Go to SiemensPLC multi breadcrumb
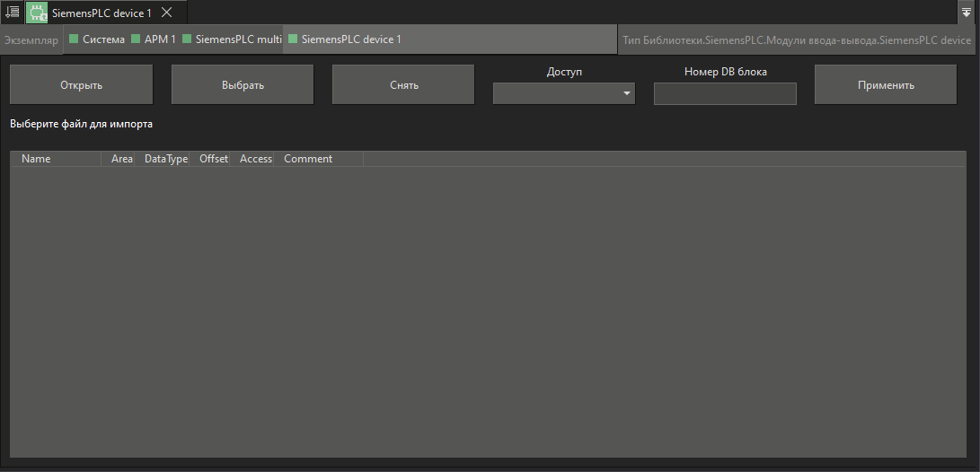This screenshot has height=472, width=980. [x=233, y=39]
